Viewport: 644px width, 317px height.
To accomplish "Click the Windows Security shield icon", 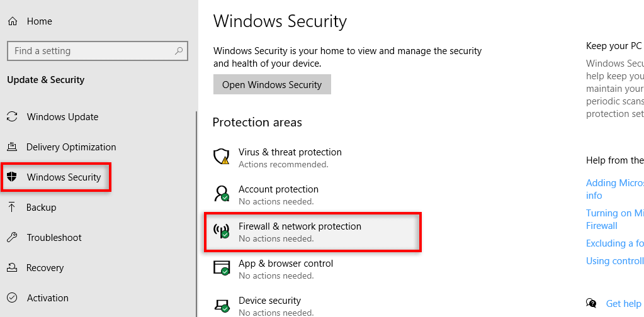I will pyautogui.click(x=12, y=177).
